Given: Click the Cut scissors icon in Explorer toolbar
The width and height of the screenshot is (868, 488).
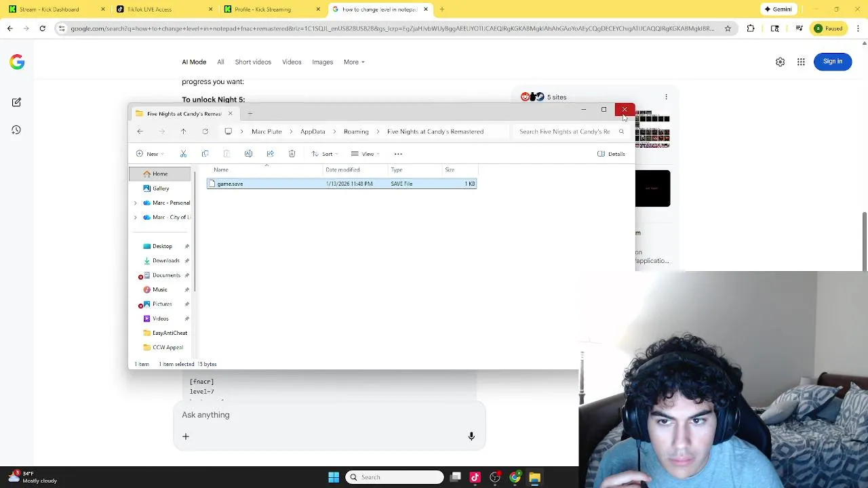Looking at the screenshot, I should pos(183,154).
